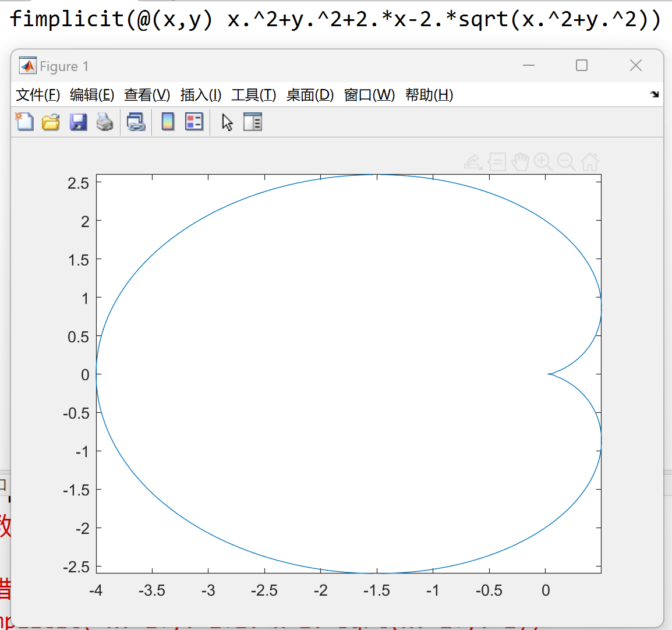
Task: Click the x-axis label -4
Action: [96, 590]
